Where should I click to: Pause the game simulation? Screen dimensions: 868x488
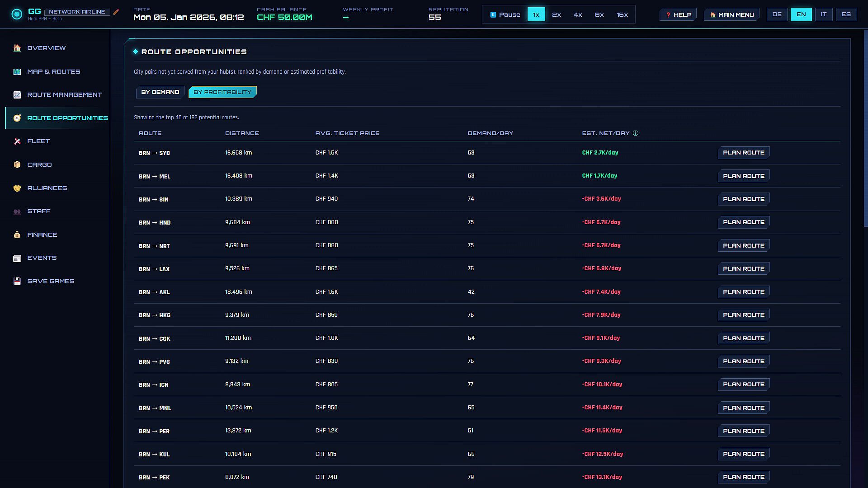coord(505,14)
